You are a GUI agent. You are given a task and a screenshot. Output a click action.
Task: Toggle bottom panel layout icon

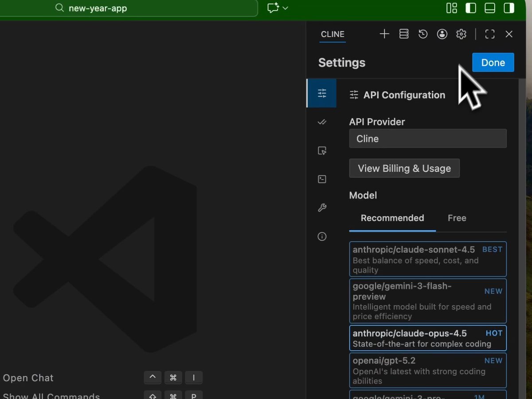(x=490, y=8)
